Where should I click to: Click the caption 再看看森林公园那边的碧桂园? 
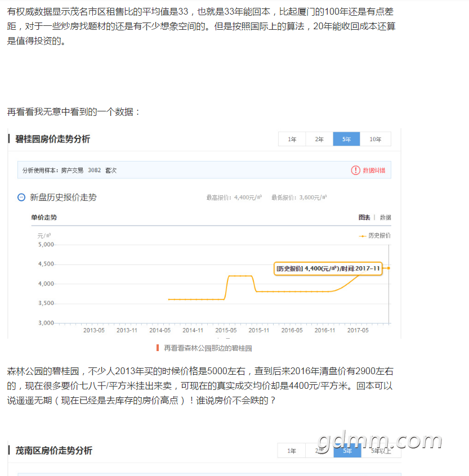coord(208,348)
